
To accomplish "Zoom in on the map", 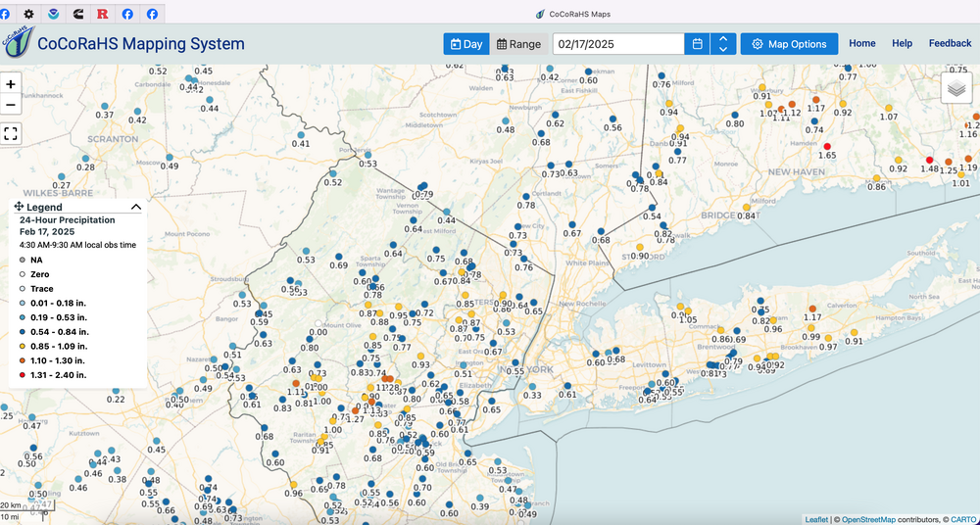I will (x=11, y=83).
